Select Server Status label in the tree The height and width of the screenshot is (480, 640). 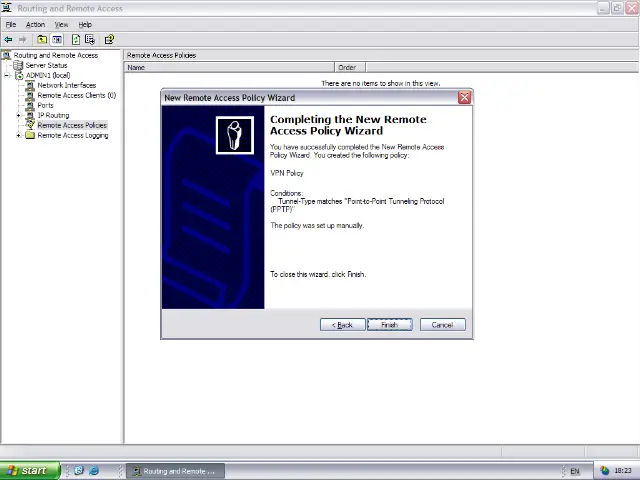[x=46, y=65]
